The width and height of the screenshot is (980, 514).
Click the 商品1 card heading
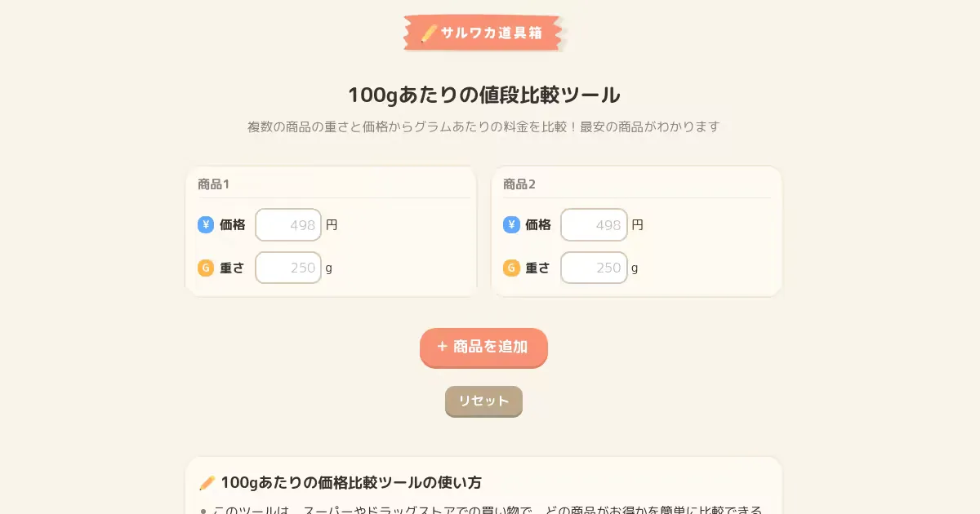[x=213, y=184]
